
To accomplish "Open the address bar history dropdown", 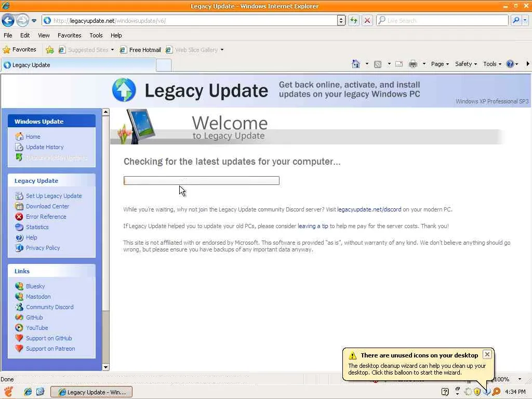I will tap(341, 21).
